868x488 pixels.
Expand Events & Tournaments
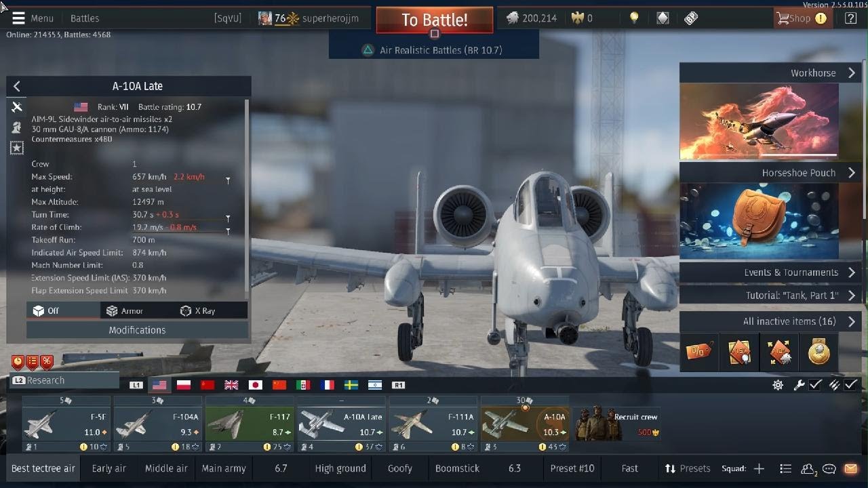(x=771, y=272)
